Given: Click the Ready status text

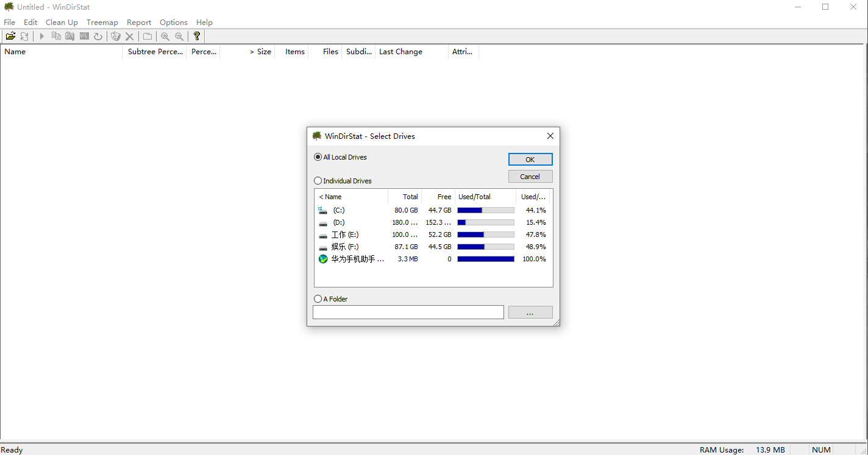Looking at the screenshot, I should coord(12,450).
